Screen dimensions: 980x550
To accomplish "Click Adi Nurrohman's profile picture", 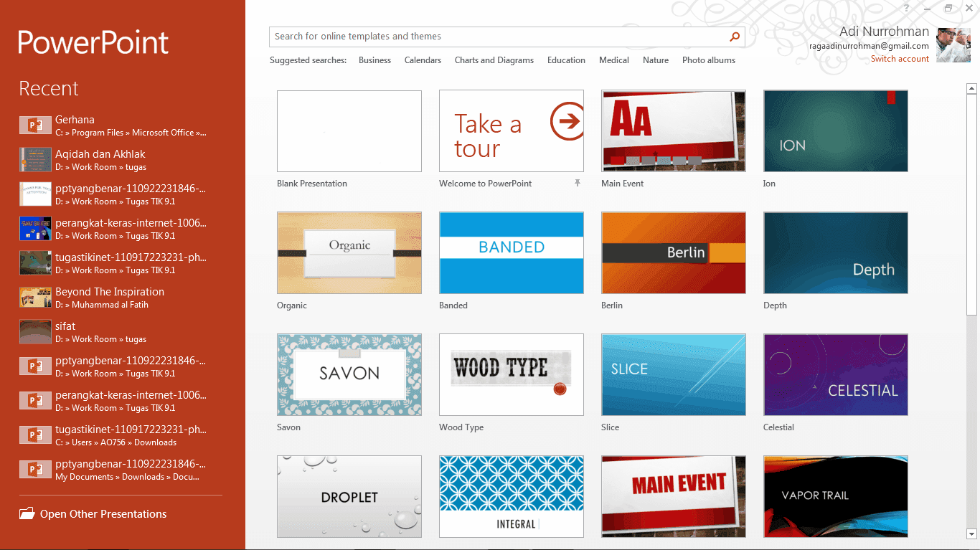I will pos(953,45).
